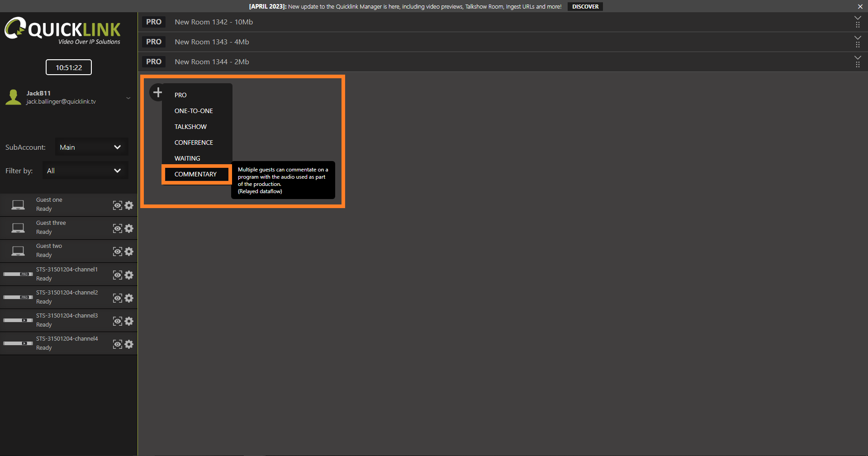The image size is (868, 456).
Task: Expand New Room 1344 with its chevron
Action: tap(858, 57)
